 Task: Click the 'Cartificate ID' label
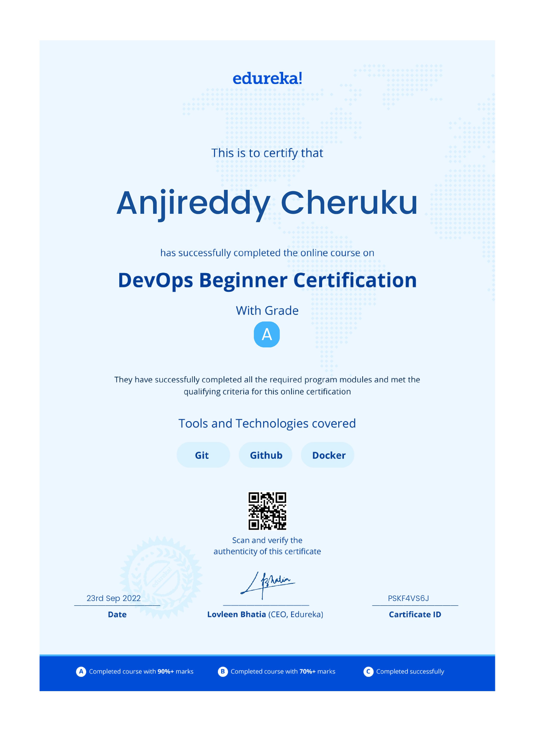[415, 614]
